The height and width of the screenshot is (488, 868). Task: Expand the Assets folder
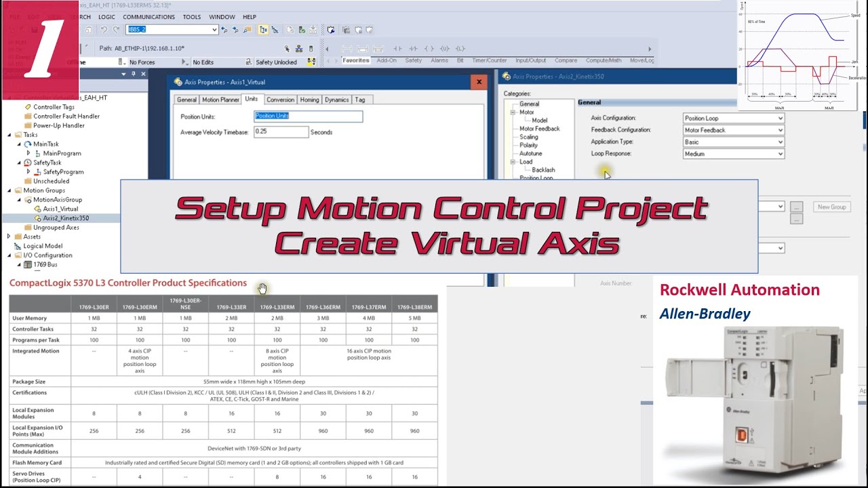[x=9, y=237]
